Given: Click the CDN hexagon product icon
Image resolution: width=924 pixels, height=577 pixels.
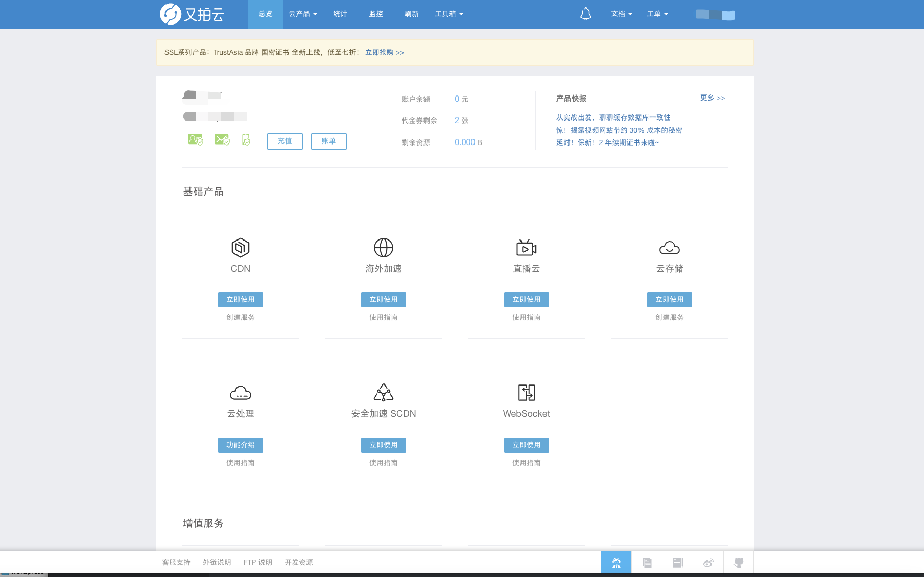Looking at the screenshot, I should pyautogui.click(x=241, y=248).
